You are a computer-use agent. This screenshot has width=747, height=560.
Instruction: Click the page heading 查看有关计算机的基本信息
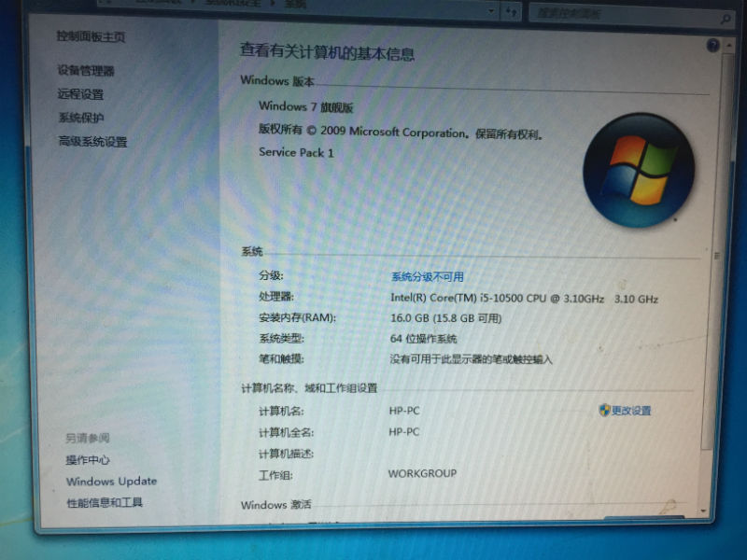pos(327,51)
